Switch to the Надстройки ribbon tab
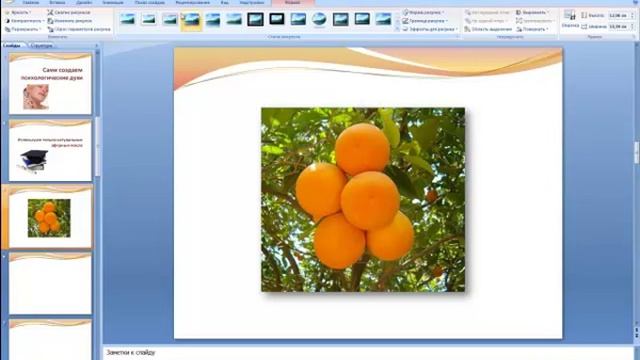The image size is (640, 360). [x=252, y=2]
